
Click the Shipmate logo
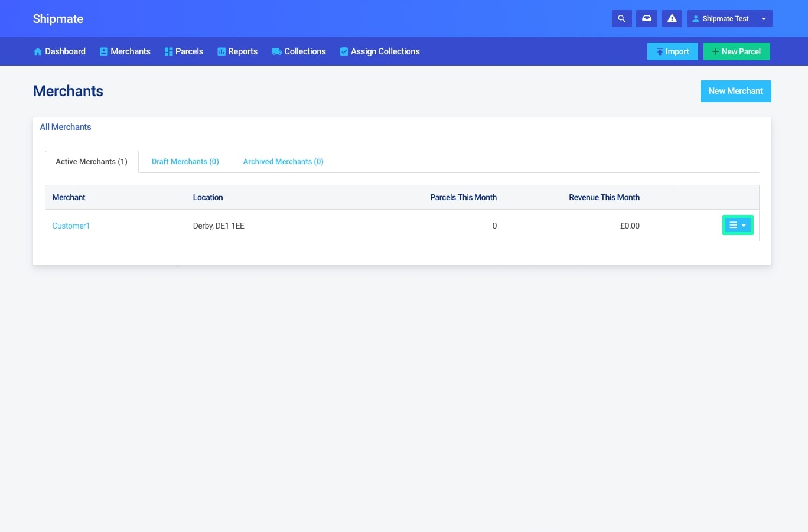[x=58, y=19]
